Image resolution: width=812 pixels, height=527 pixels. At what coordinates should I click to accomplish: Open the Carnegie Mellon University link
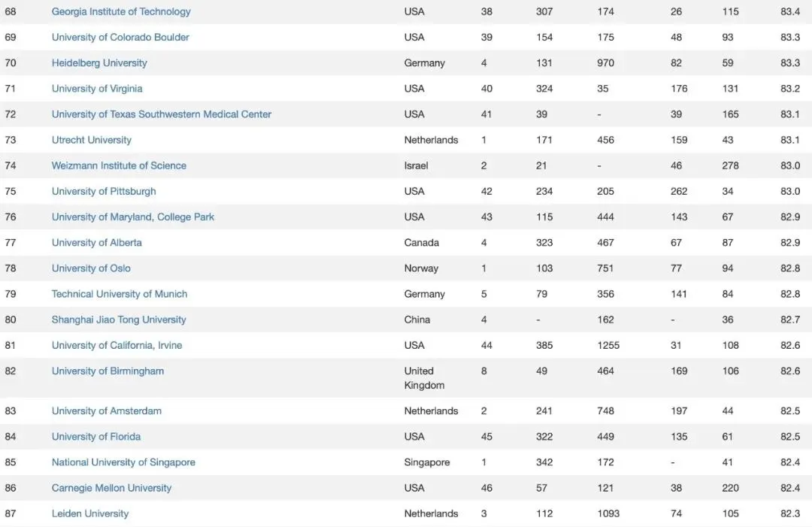(111, 488)
